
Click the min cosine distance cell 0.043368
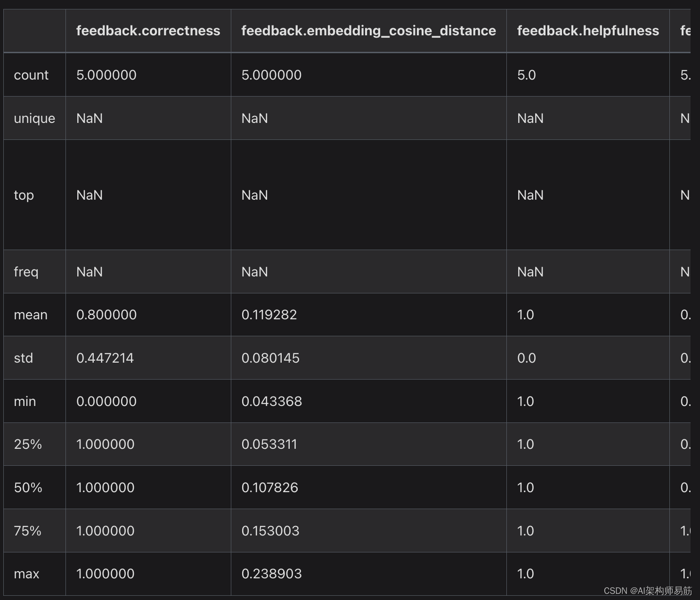pyautogui.click(x=272, y=401)
